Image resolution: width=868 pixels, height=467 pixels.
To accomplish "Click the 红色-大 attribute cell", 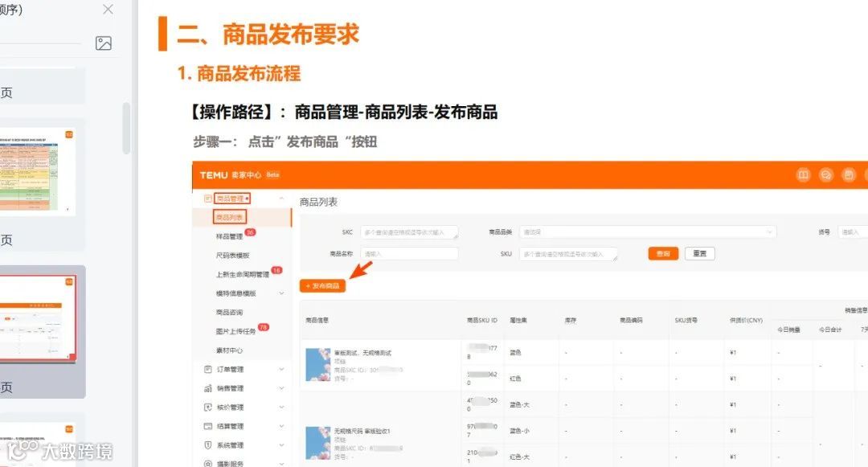I will point(519,457).
